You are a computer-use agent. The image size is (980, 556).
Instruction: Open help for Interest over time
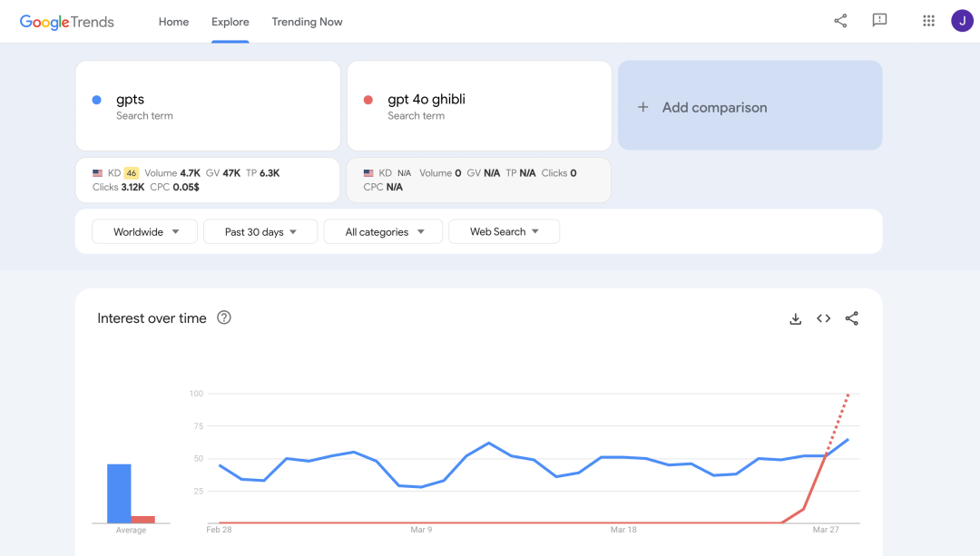(x=224, y=318)
